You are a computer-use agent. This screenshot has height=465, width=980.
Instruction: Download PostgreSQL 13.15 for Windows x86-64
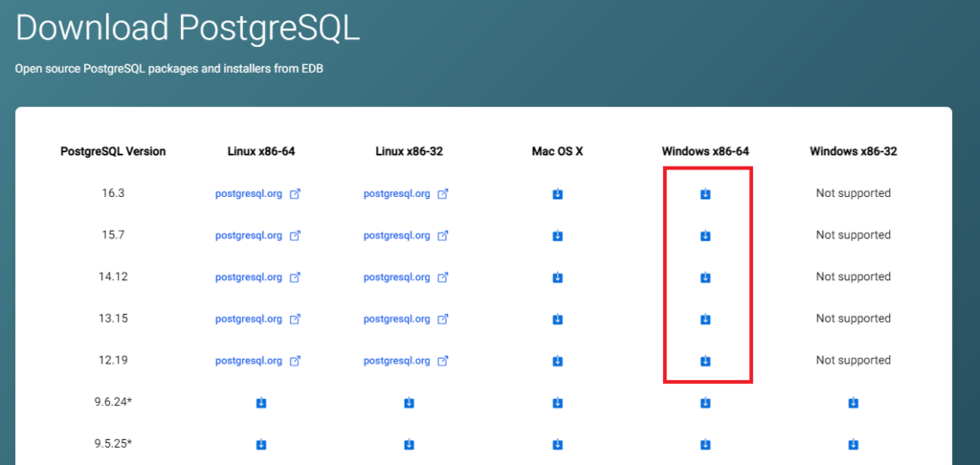pyautogui.click(x=705, y=320)
